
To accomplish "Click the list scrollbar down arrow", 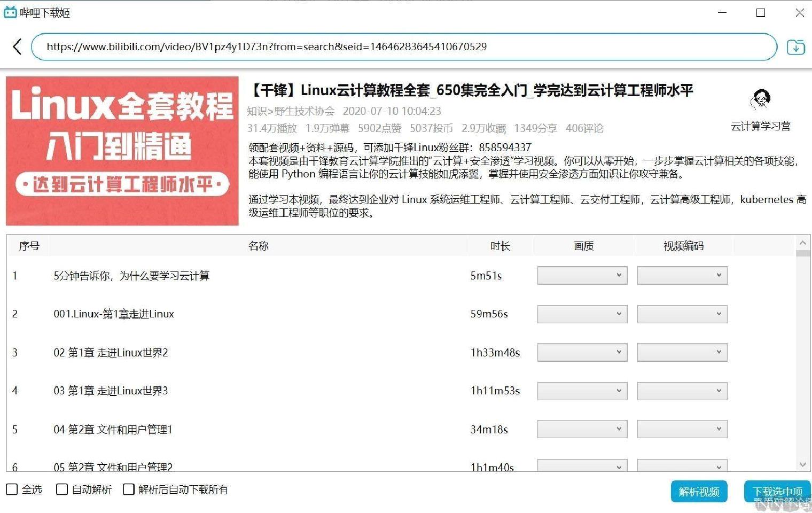I will pos(802,464).
